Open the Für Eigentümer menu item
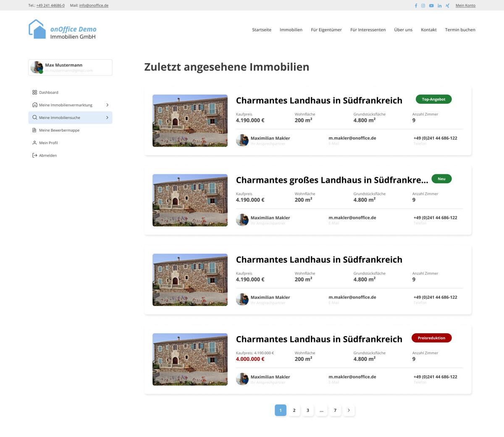Screen dimensions: 504x437 [326, 29]
